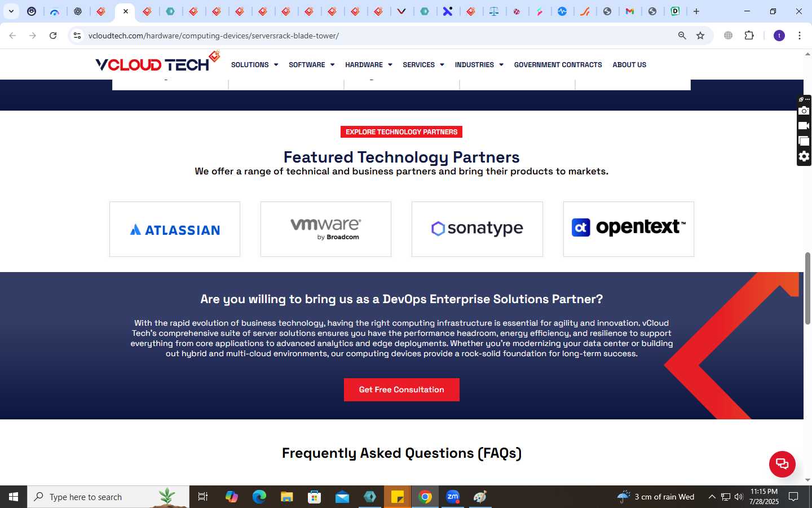Screen dimensions: 812x508
Task: Open a new browser tab
Action: point(696,11)
